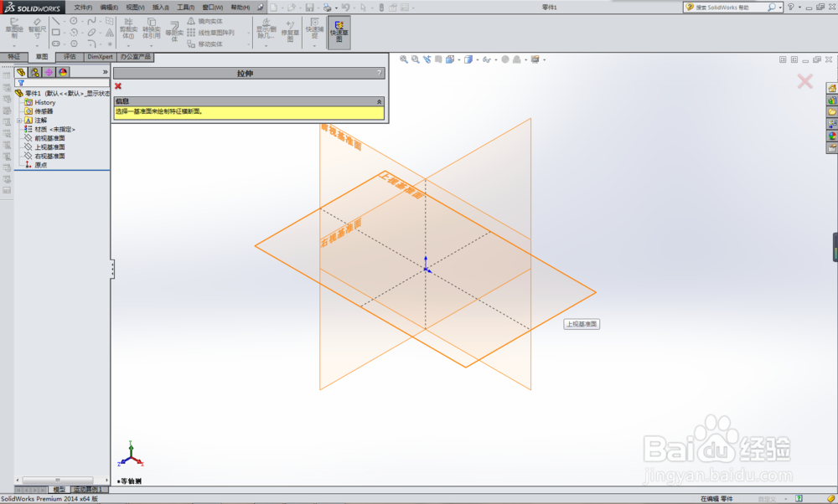Select the Line sketch tool
This screenshot has height=504, width=838.
pyautogui.click(x=55, y=21)
